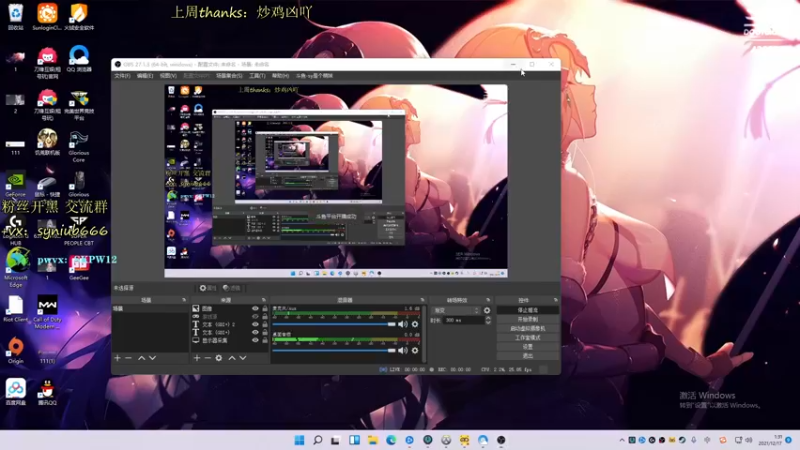Open first mixer track settings gear
Viewport: 800px width, 450px height.
point(415,324)
